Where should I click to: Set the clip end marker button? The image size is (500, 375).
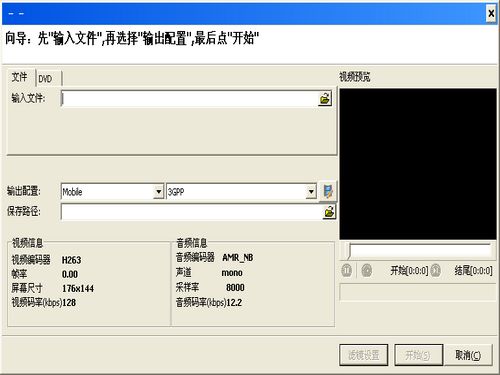coord(435,270)
